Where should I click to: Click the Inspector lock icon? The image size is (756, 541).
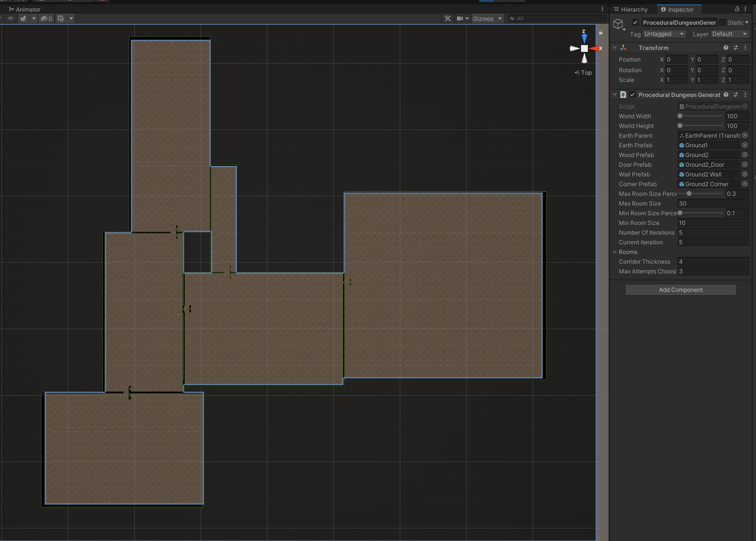click(737, 9)
